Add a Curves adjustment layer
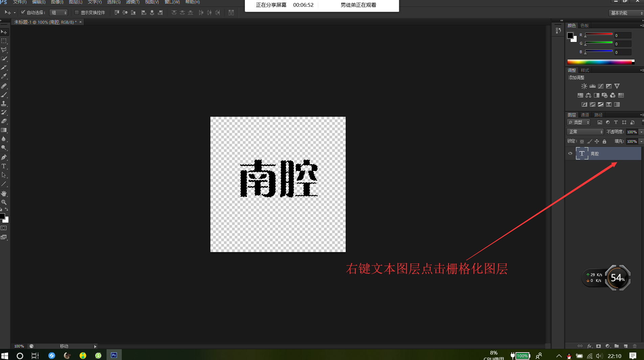The height and width of the screenshot is (360, 644). point(600,86)
